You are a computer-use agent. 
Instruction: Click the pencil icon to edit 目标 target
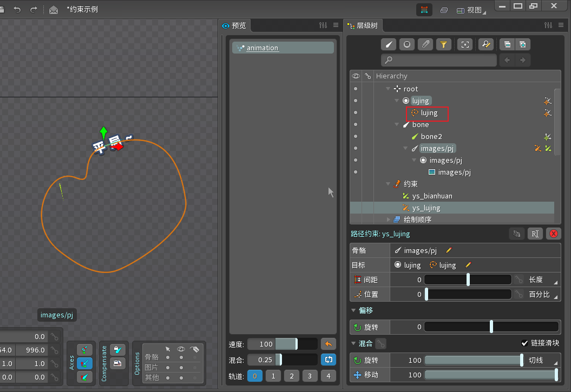(x=468, y=265)
